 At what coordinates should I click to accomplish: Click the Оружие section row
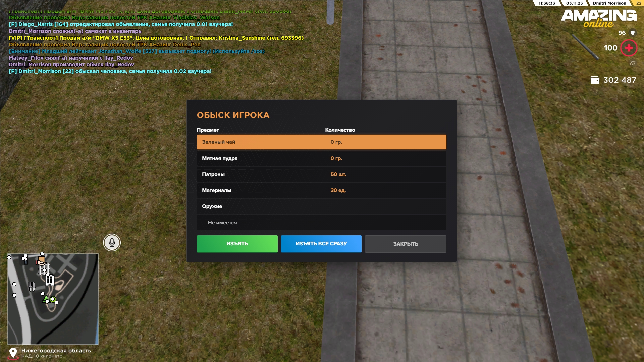321,206
